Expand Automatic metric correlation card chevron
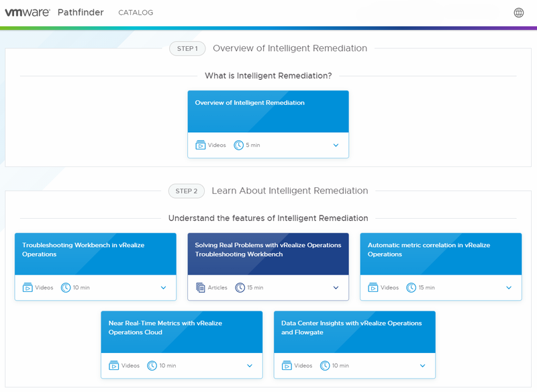537x392 pixels. [x=509, y=288]
